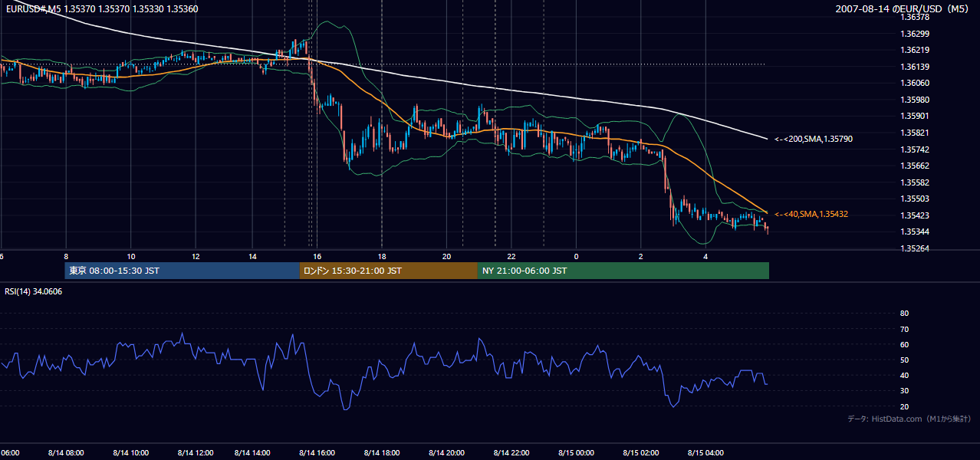Click price axis value 1.35980
The width and height of the screenshot is (980, 460).
913,100
